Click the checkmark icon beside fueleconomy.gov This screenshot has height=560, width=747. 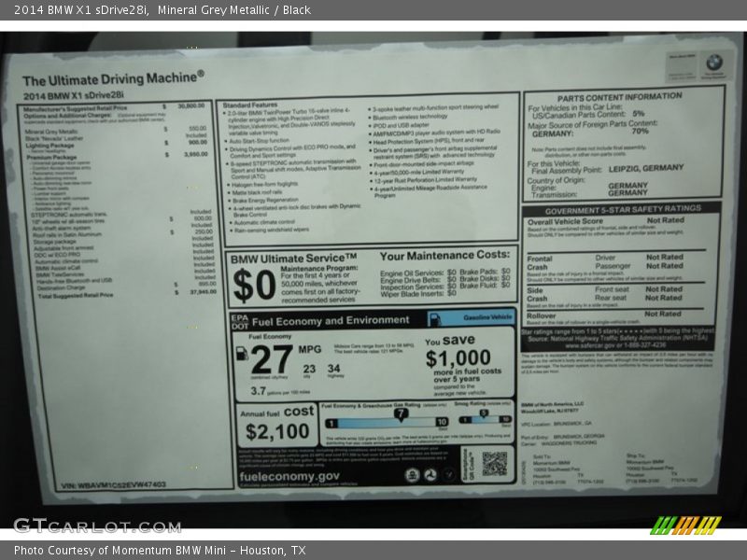pos(447,473)
